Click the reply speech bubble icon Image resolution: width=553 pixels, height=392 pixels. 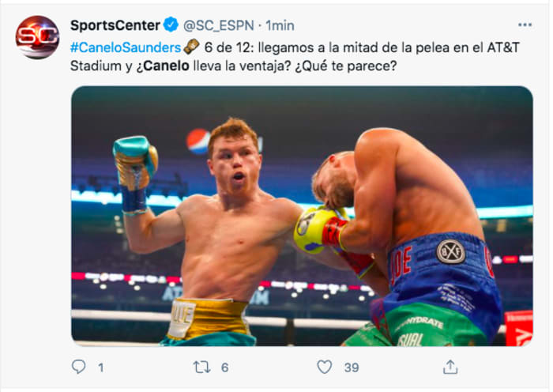tap(78, 367)
